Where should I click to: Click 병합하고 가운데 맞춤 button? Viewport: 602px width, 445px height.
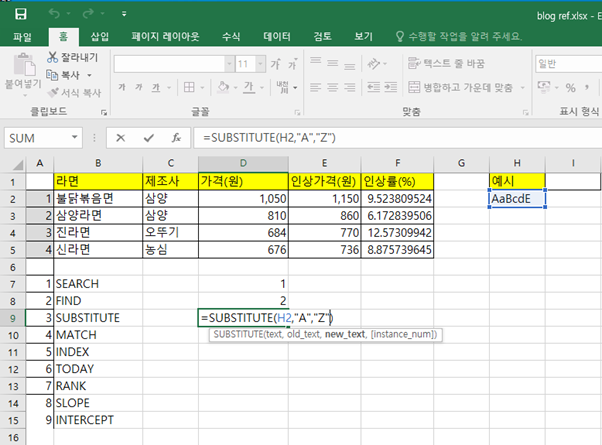[x=460, y=88]
